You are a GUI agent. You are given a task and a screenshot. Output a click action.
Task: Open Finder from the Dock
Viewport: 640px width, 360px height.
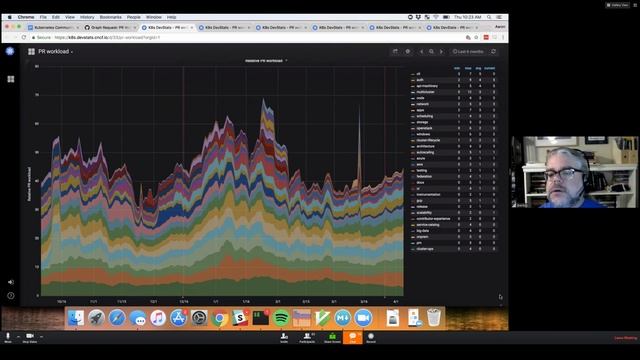coord(76,318)
